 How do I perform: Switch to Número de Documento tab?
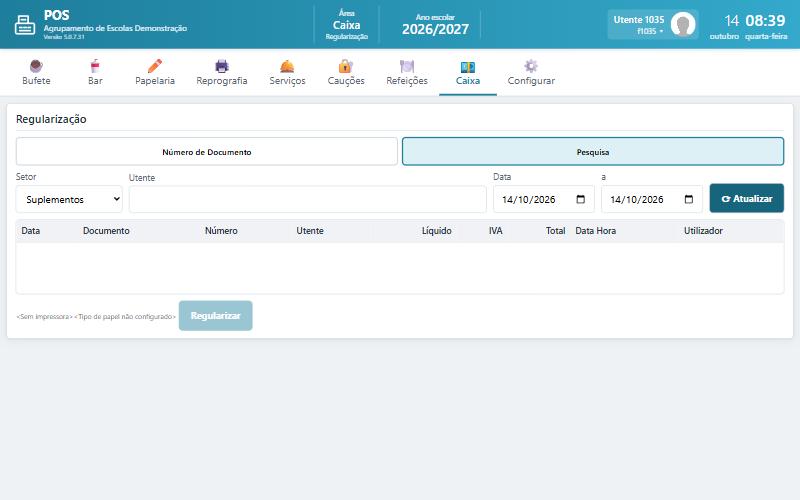point(207,152)
